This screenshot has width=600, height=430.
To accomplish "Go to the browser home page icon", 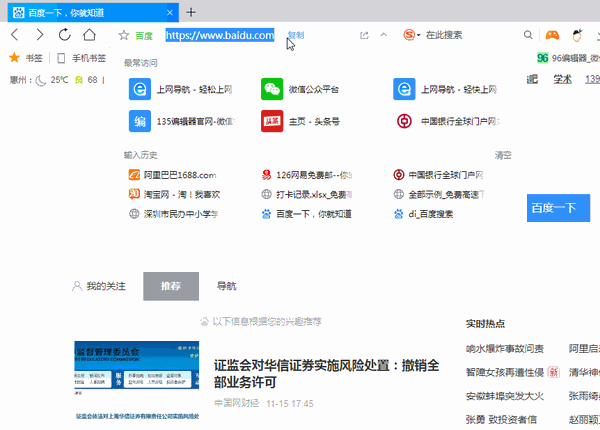I will pos(90,35).
